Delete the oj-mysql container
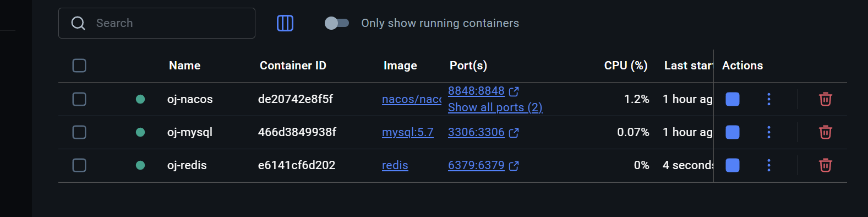This screenshot has width=868, height=217. [x=825, y=132]
